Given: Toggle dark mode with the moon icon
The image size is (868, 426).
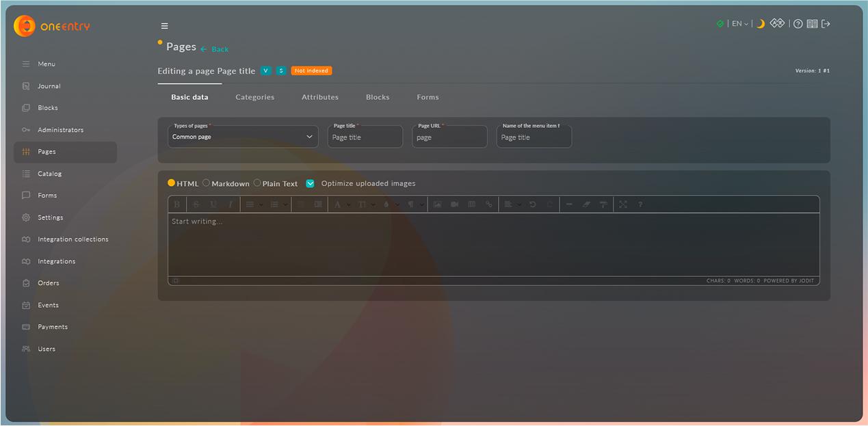Looking at the screenshot, I should [760, 24].
